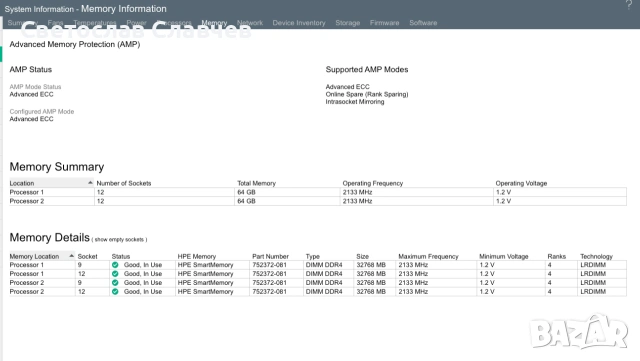
Task: Sort details by Size column header
Action: [362, 256]
